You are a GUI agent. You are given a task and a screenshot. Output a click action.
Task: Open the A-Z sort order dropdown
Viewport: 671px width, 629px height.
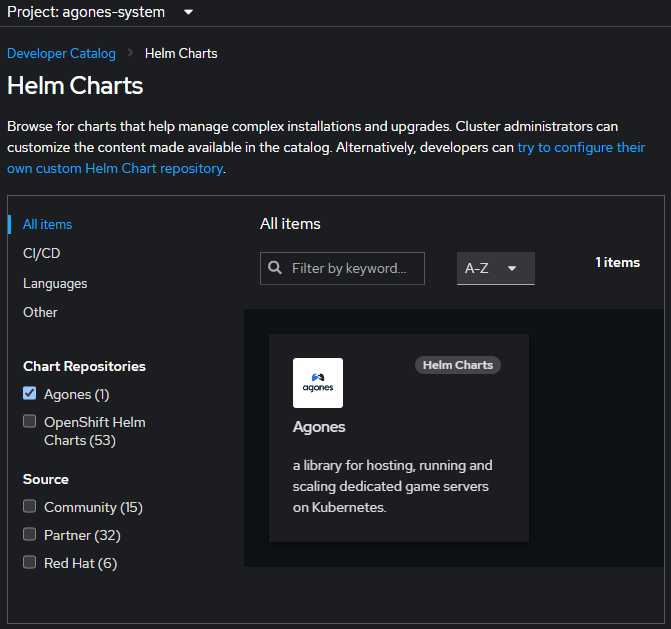click(x=495, y=268)
